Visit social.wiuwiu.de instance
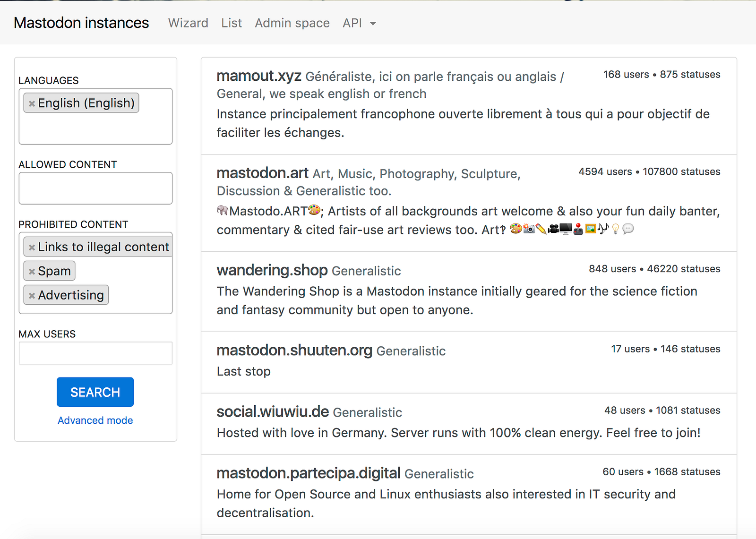The image size is (756, 539). (x=273, y=412)
